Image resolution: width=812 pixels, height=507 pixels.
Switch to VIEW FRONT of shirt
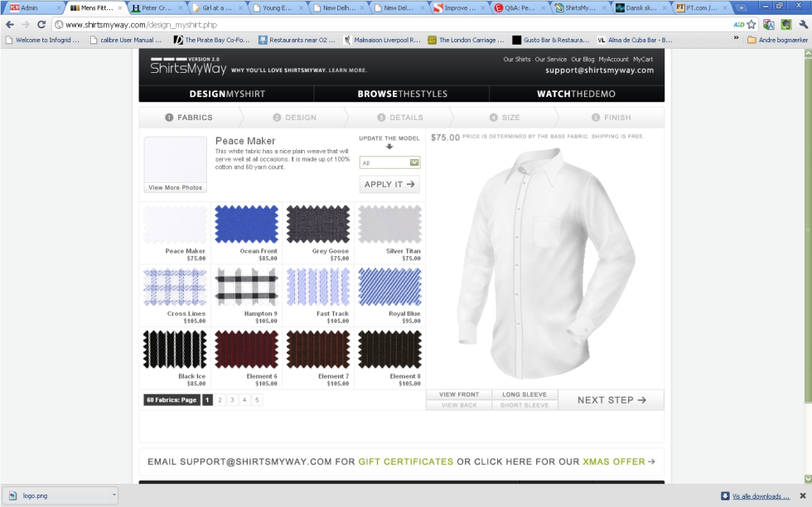coord(459,394)
